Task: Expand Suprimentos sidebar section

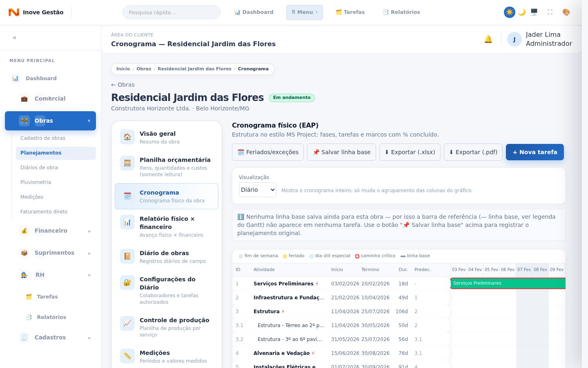Action: pos(50,253)
